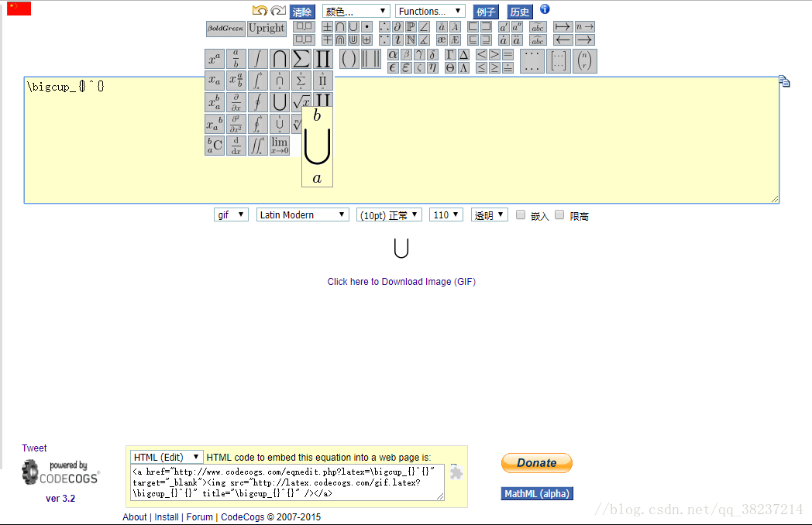812x525 pixels.
Task: Open the Functions dropdown
Action: pos(430,11)
